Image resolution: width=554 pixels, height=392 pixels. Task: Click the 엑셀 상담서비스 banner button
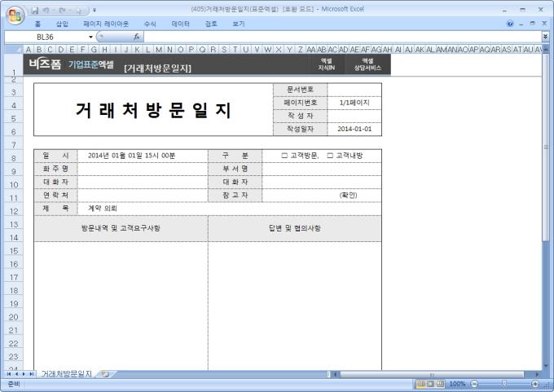pyautogui.click(x=367, y=64)
